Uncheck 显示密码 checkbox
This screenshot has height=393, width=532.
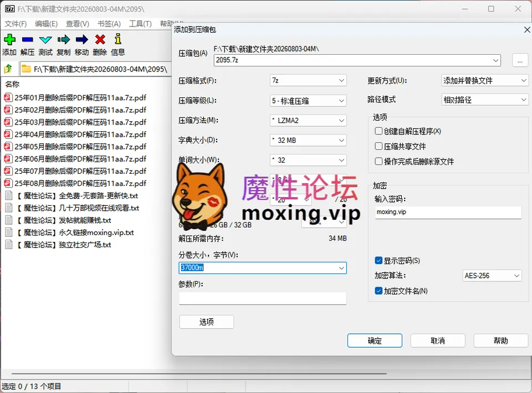tap(378, 261)
